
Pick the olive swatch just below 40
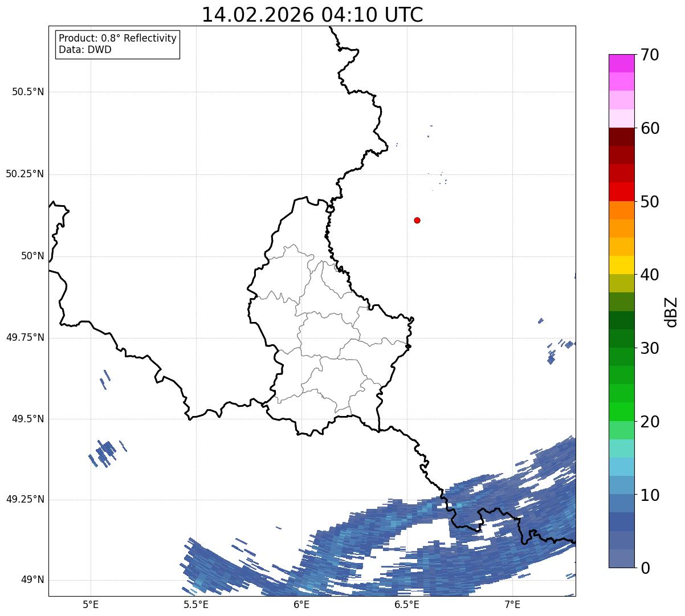coord(621,283)
